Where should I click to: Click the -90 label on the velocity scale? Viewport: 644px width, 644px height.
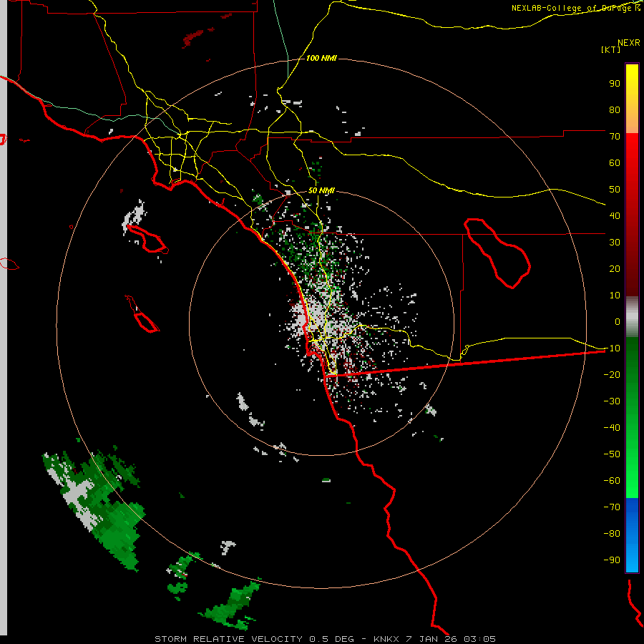(x=612, y=560)
